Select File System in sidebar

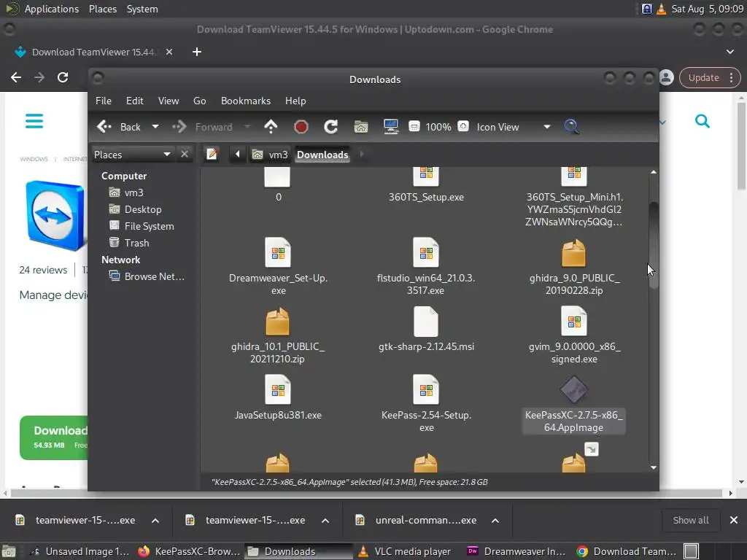click(x=142, y=226)
